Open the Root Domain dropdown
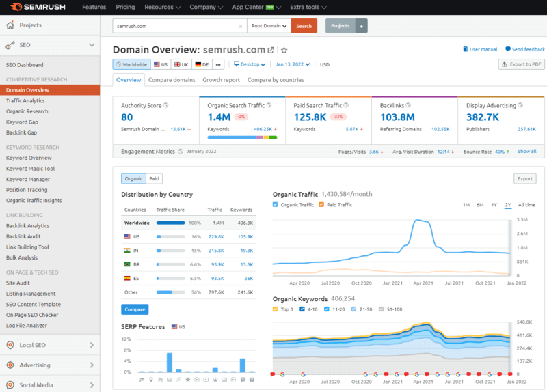547x392 pixels. [269, 26]
